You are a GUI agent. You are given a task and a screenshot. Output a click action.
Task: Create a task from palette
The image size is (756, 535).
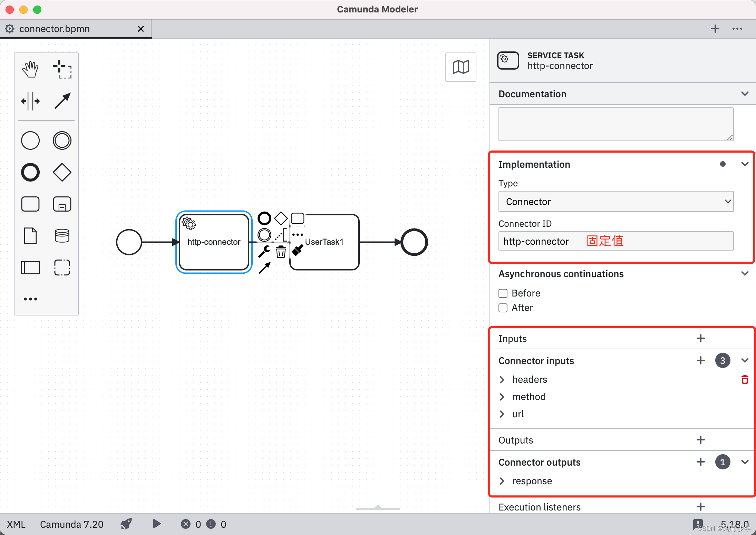pyautogui.click(x=30, y=204)
